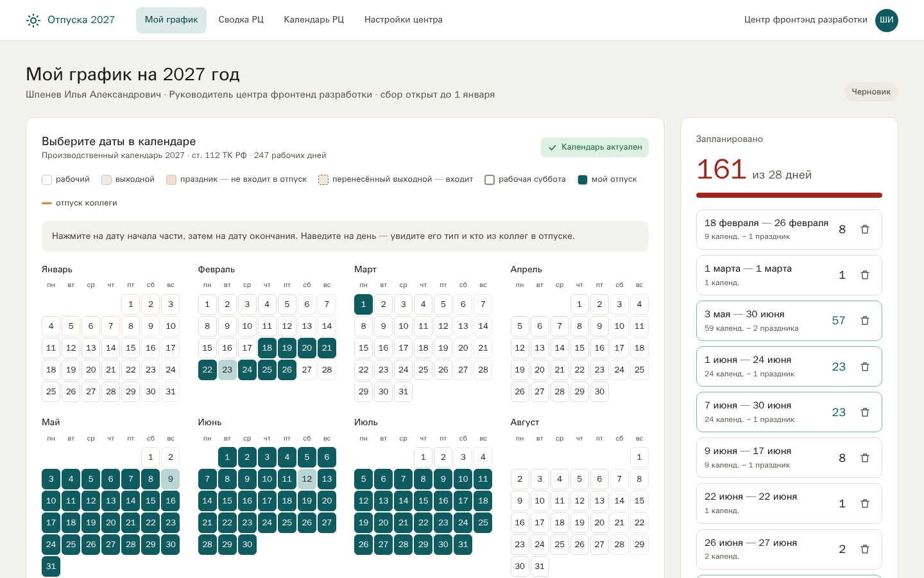Image resolution: width=924 pixels, height=578 pixels.
Task: Click the red planned days progress bar
Action: point(789,195)
